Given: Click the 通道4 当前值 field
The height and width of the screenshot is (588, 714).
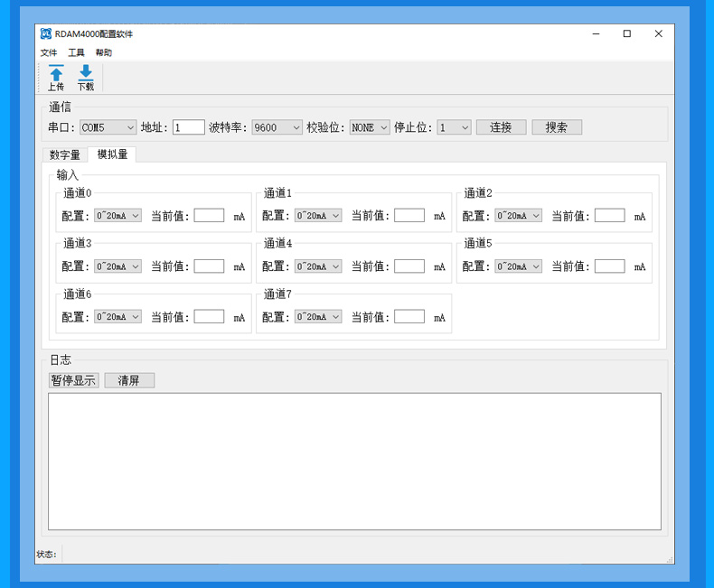Looking at the screenshot, I should [x=409, y=266].
